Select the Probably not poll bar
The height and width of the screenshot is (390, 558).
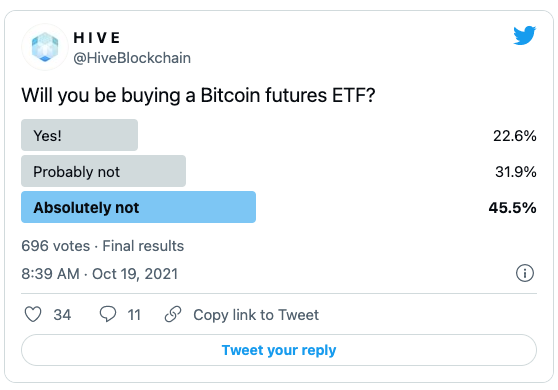[x=104, y=171]
